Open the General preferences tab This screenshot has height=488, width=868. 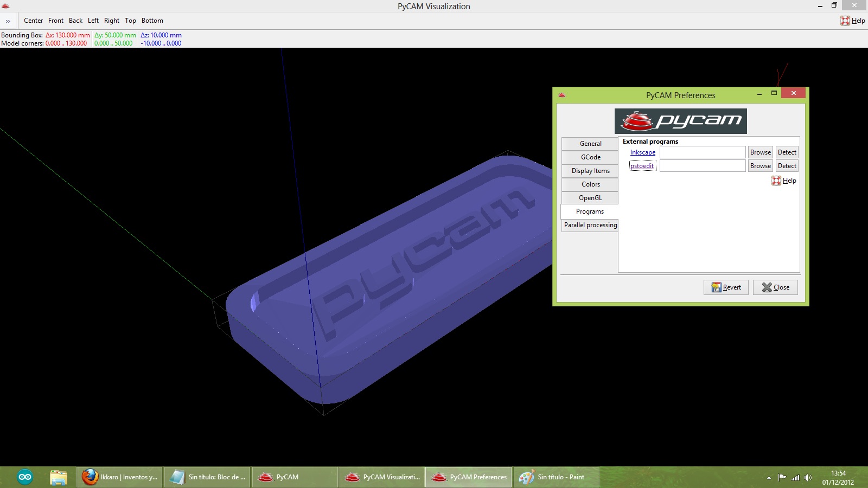[x=590, y=144]
